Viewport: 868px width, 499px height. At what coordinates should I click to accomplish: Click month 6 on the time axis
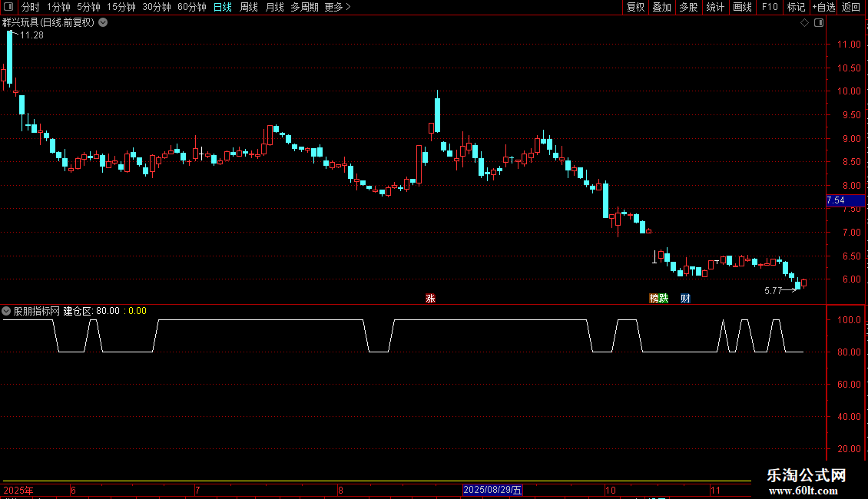pyautogui.click(x=73, y=490)
